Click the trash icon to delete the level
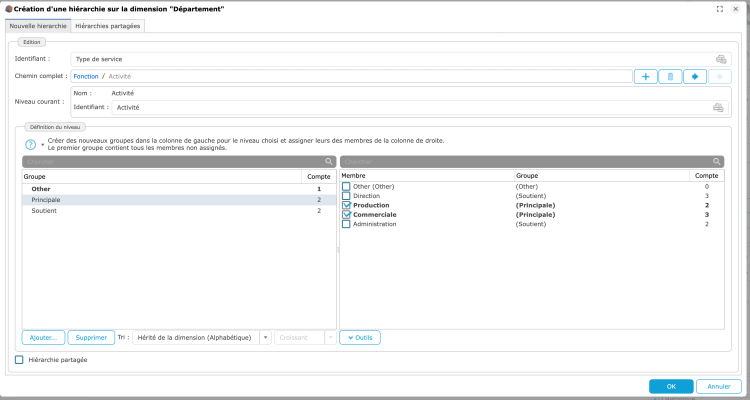Image resolution: width=750 pixels, height=400 pixels. (x=670, y=76)
